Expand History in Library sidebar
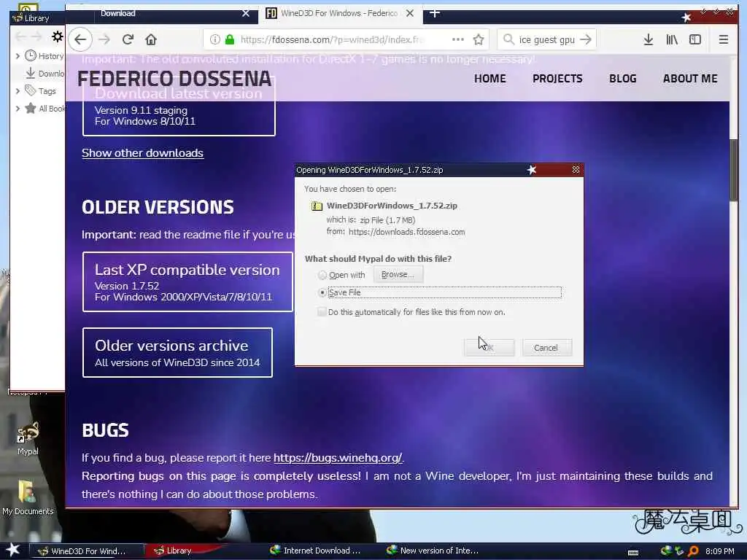Viewport: 747px width, 560px height. pos(18,56)
